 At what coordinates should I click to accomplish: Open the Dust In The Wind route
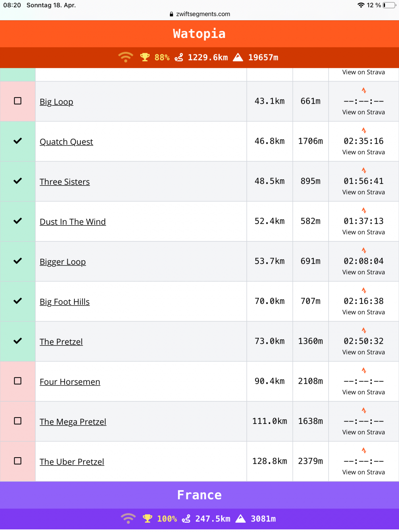point(73,222)
